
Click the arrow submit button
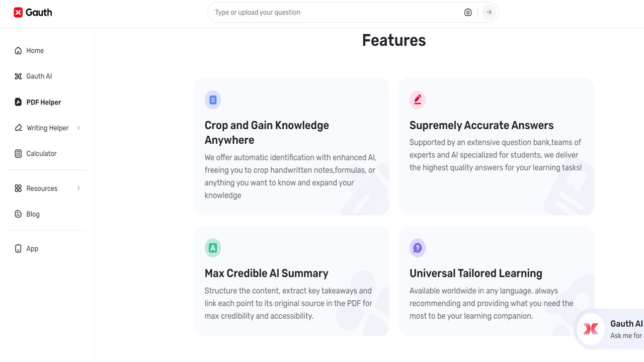(489, 12)
